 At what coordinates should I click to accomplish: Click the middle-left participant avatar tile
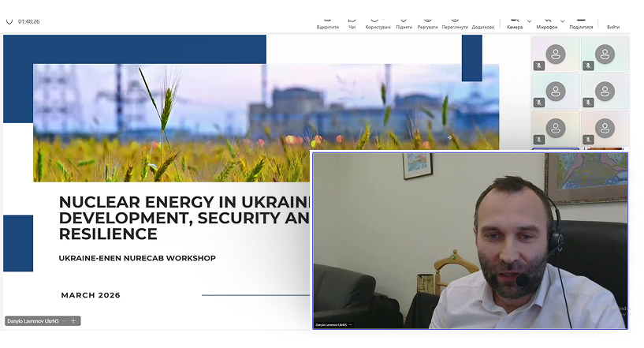556,91
